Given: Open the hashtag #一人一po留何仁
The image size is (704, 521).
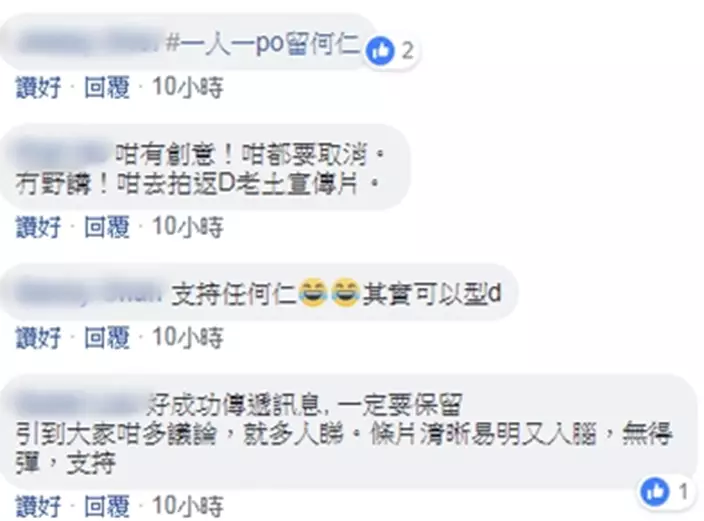Looking at the screenshot, I should pos(263,44).
